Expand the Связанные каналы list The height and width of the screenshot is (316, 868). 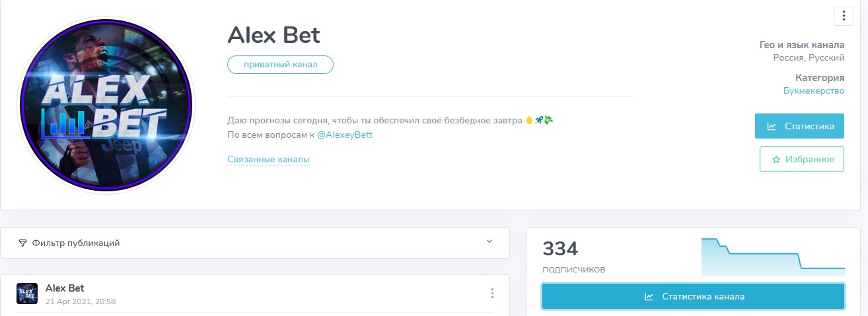[268, 160]
